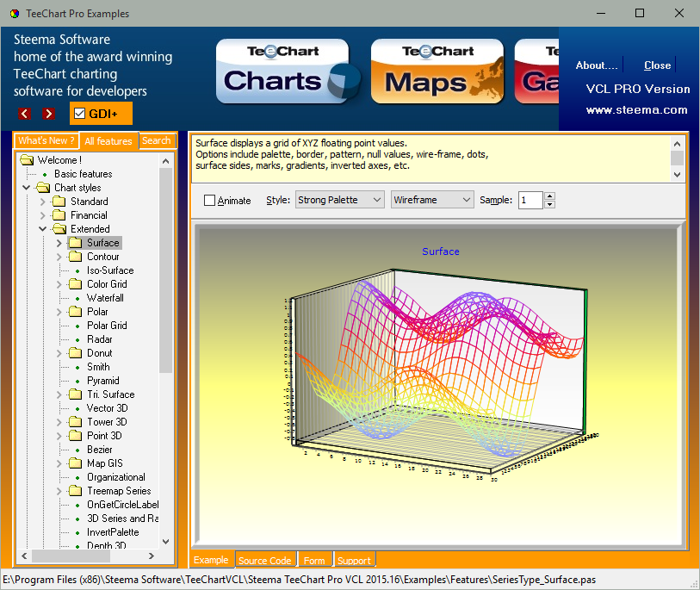700x590 pixels.
Task: Click the Financial folder icon
Action: click(59, 215)
